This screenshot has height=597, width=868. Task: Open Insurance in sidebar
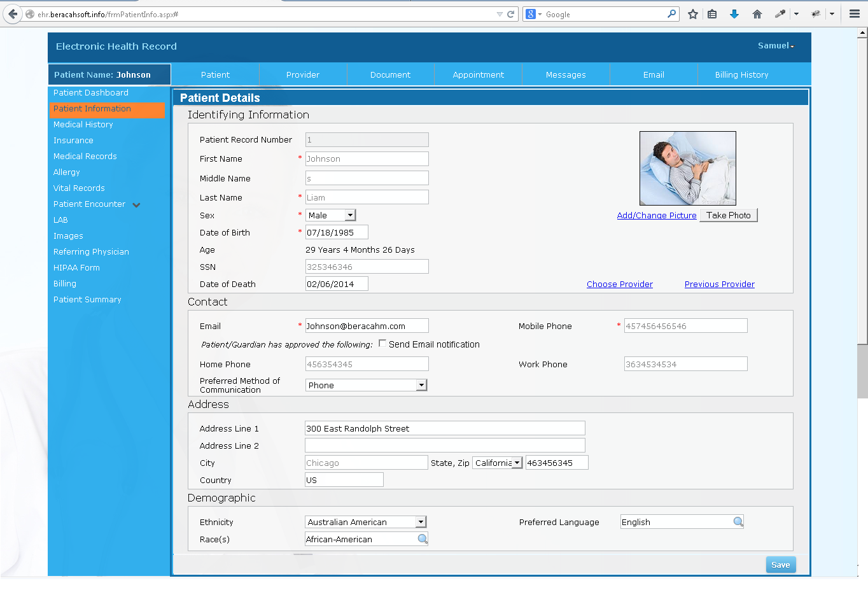click(x=73, y=141)
